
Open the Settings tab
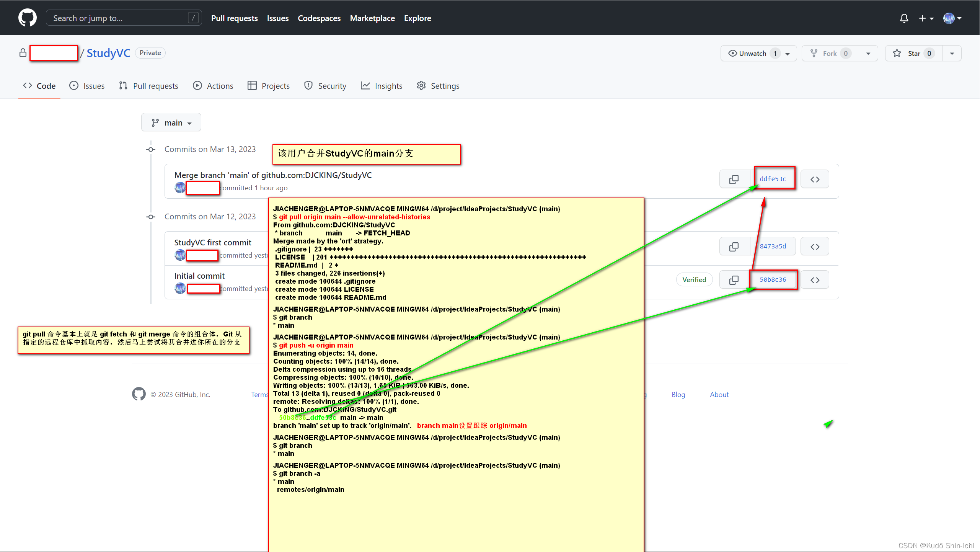tap(438, 86)
